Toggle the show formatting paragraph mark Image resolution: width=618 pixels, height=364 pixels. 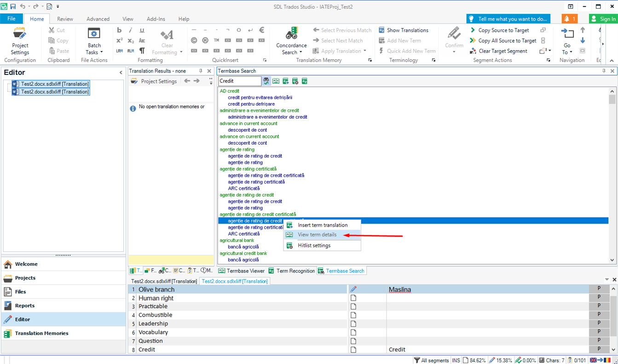pyautogui.click(x=142, y=51)
